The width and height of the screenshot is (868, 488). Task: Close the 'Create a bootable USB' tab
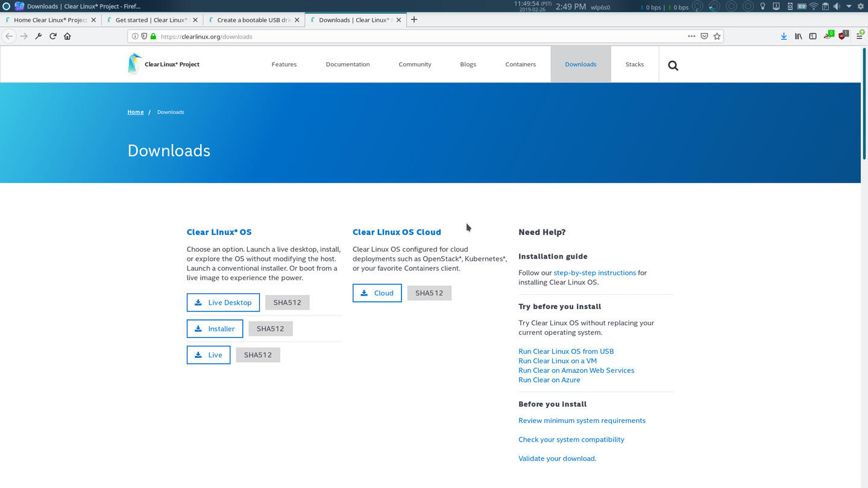click(x=297, y=20)
